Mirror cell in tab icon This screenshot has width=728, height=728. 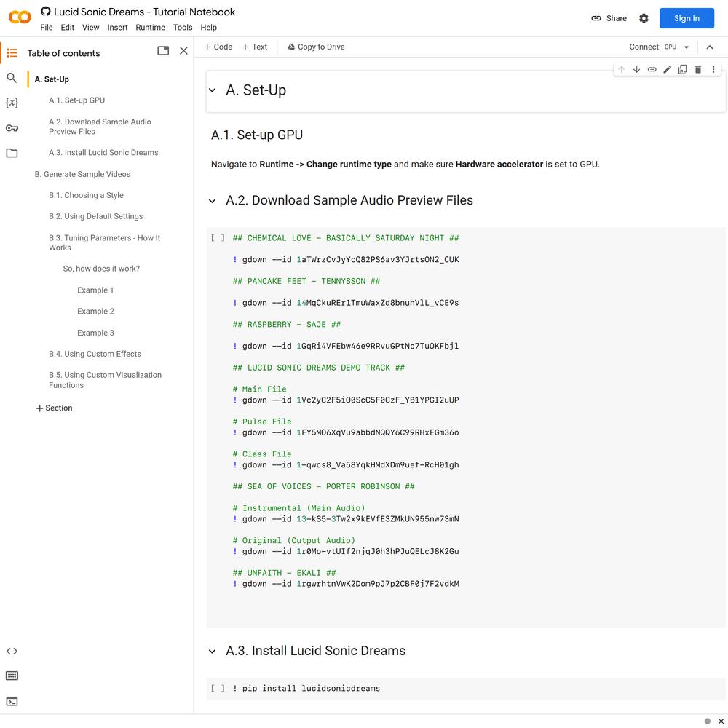(683, 69)
